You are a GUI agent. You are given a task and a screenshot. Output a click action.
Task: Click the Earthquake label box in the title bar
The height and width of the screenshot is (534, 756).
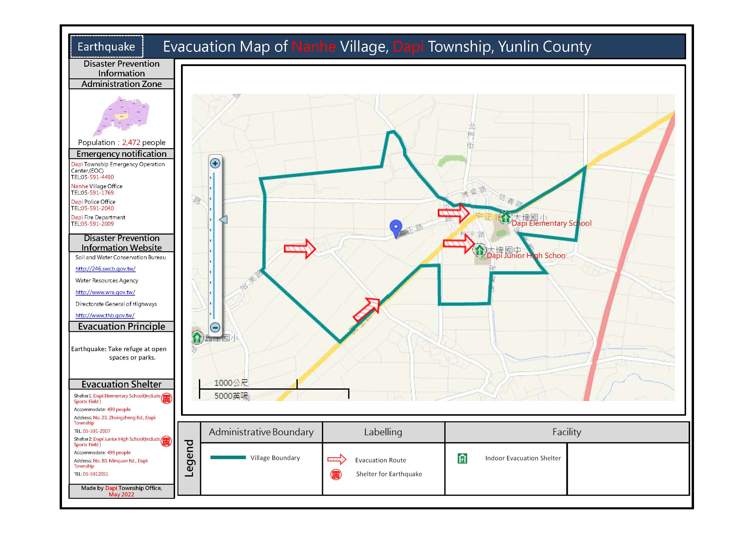107,46
